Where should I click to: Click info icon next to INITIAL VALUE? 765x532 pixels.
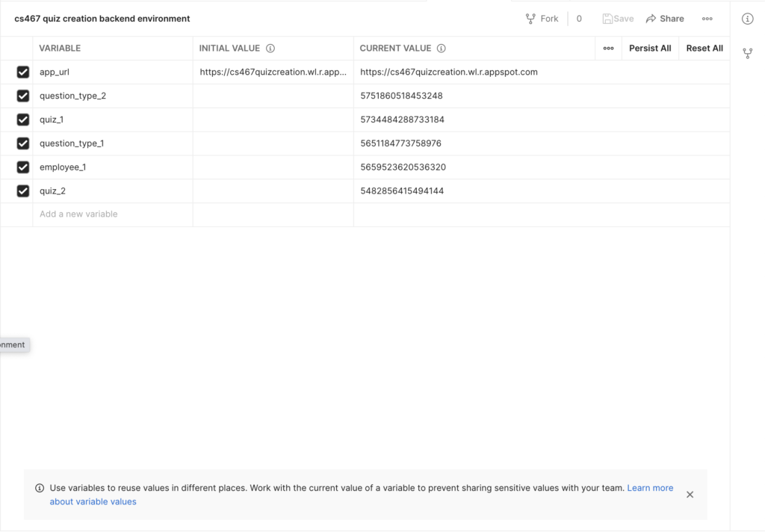point(270,49)
